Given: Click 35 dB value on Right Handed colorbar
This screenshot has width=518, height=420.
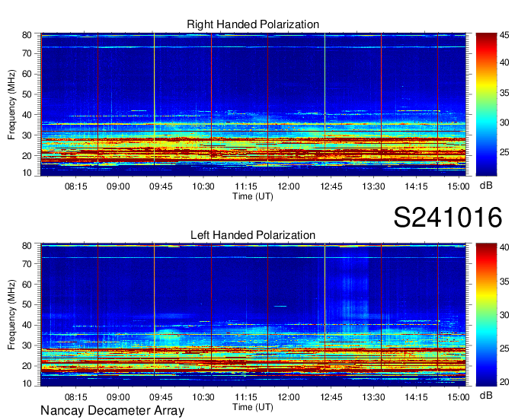Looking at the screenshot, I should coord(504,93).
